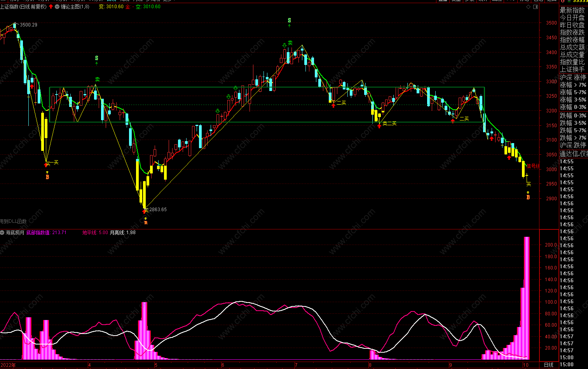Click 跌幅 5-7% row
The height and width of the screenshot is (369, 588).
[x=573, y=130]
